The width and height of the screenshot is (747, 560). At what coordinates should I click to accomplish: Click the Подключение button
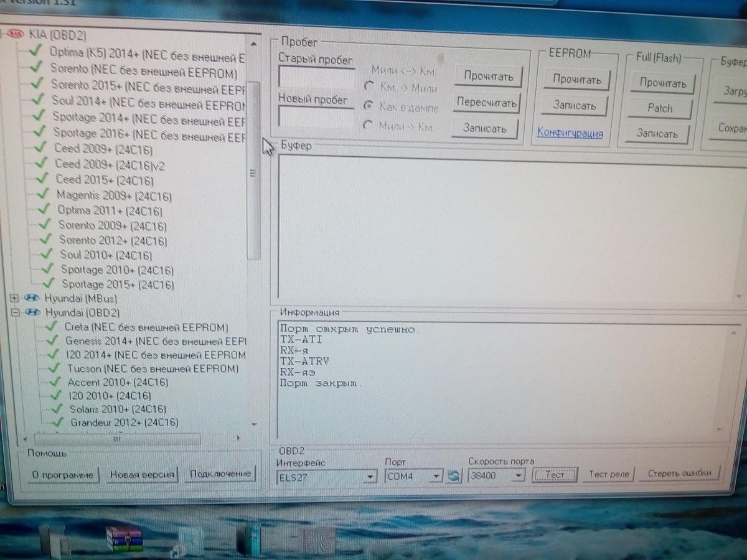pyautogui.click(x=221, y=474)
